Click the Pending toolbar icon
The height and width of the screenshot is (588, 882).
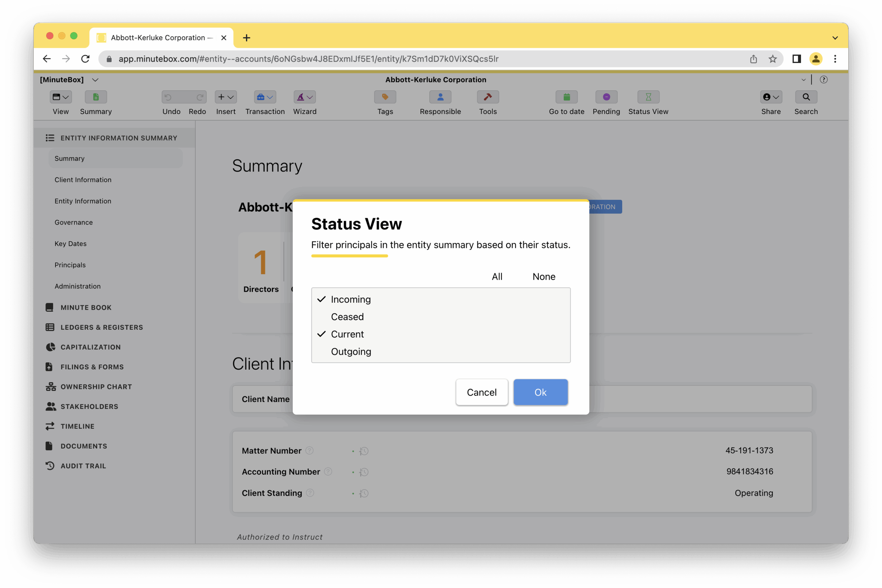606,97
